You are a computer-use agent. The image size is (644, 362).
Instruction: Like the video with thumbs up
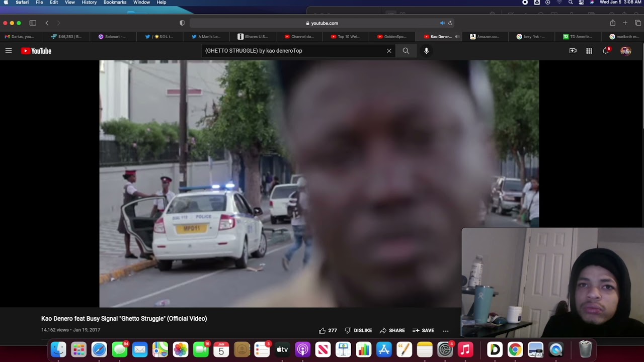click(328, 330)
